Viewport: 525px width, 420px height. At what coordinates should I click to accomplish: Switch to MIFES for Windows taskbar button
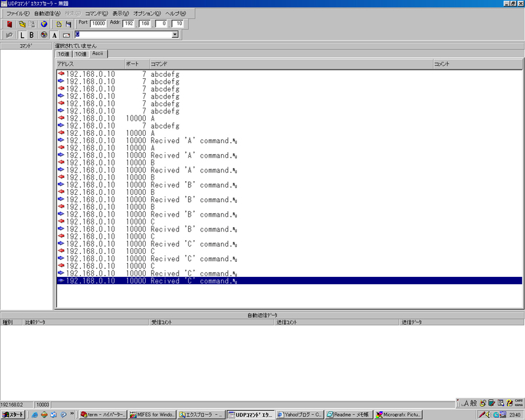click(152, 415)
